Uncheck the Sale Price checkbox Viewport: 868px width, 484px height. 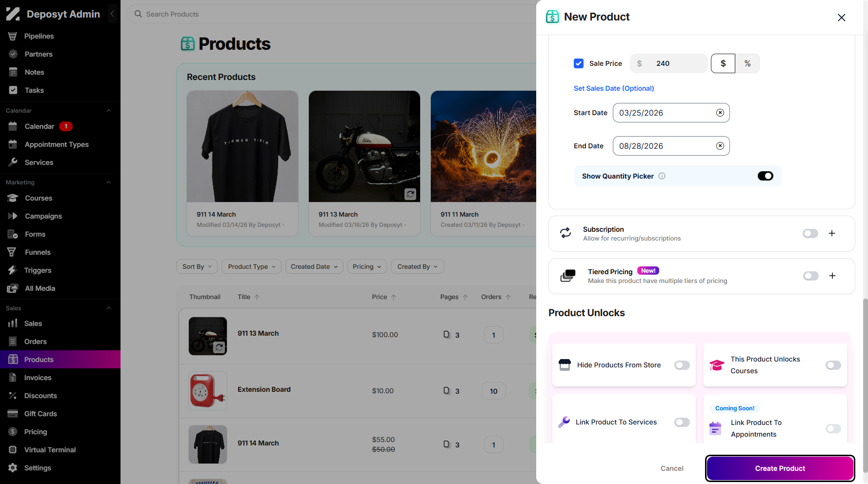[x=579, y=63]
